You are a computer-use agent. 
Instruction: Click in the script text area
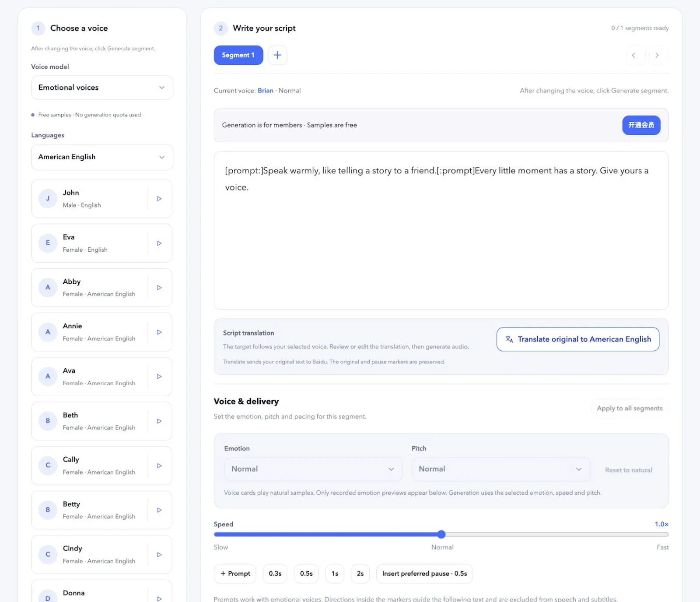click(441, 230)
